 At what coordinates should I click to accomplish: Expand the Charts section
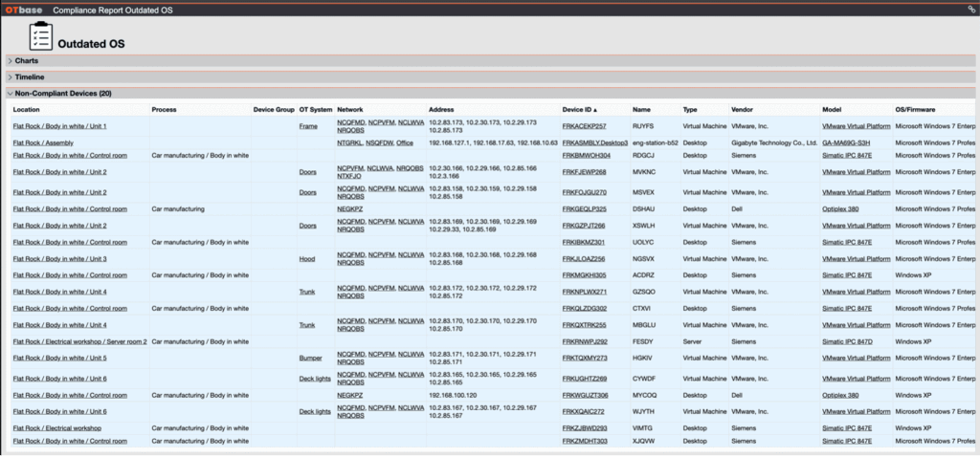26,61
